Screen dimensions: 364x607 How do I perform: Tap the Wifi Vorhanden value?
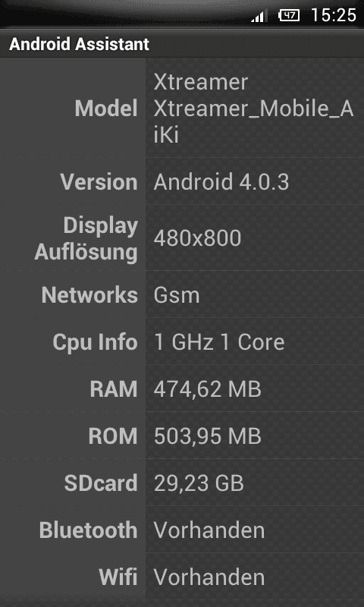click(x=209, y=577)
